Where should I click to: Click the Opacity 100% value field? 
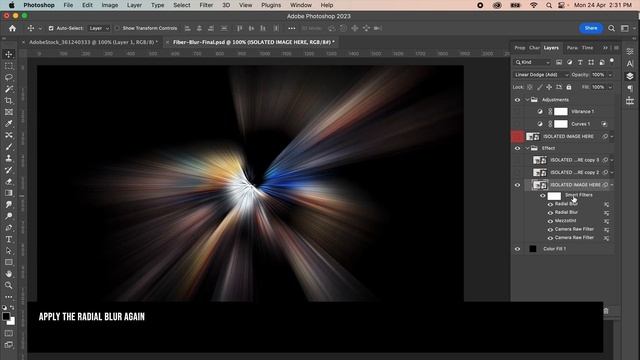(x=598, y=75)
